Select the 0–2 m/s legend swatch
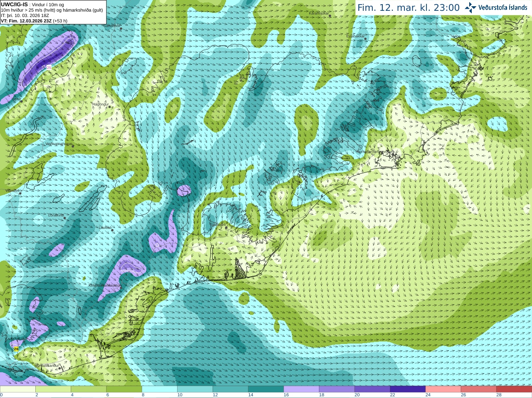532x398 pixels. [x=18, y=389]
